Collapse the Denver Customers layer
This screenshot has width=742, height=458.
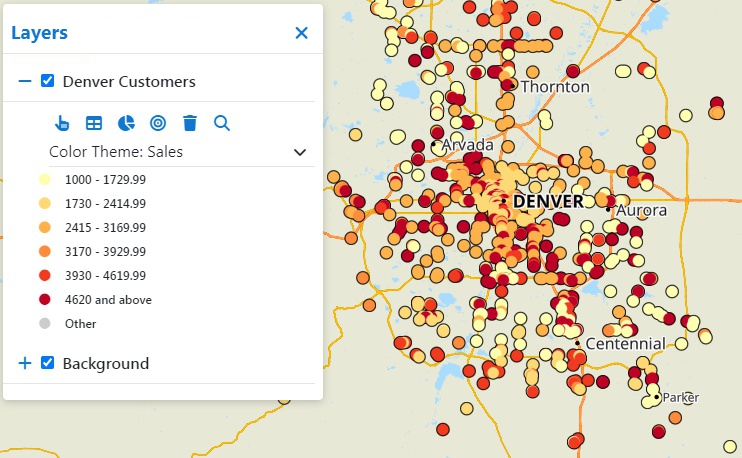tap(25, 81)
